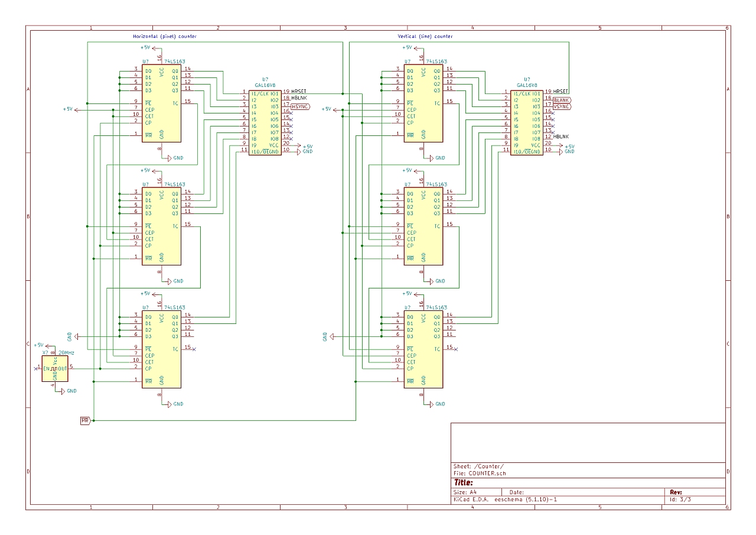The height and width of the screenshot is (535, 756).
Task: Click the HRSET net label on the horizontal GAL
Action: 298,91
